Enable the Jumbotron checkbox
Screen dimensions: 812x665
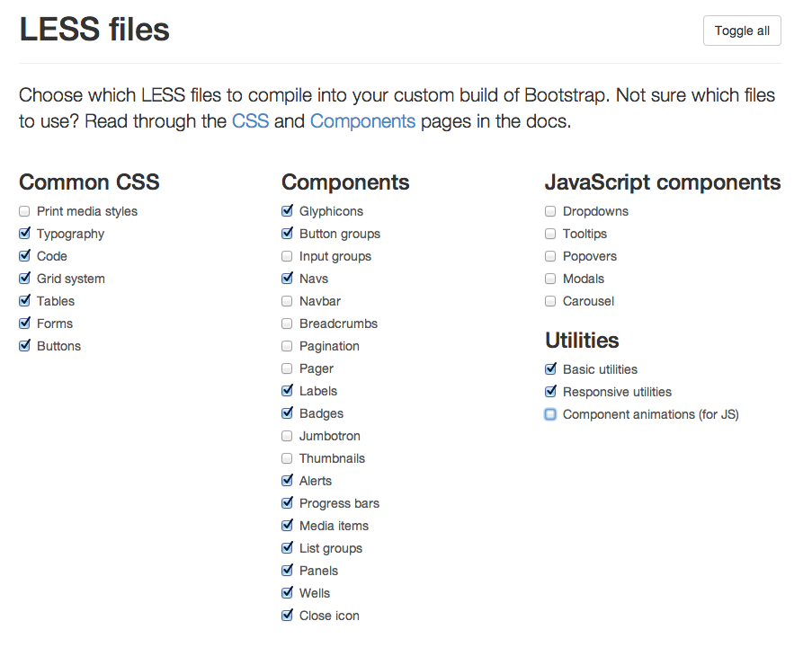point(287,436)
